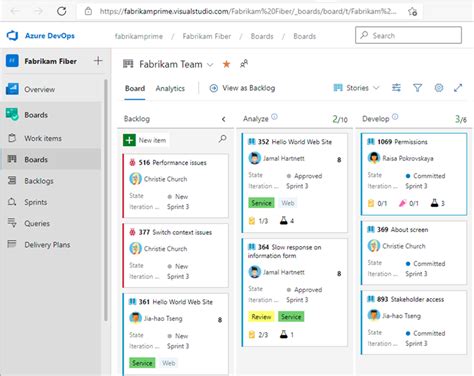
Task: Click the Azure DevOps logo
Action: [12, 36]
